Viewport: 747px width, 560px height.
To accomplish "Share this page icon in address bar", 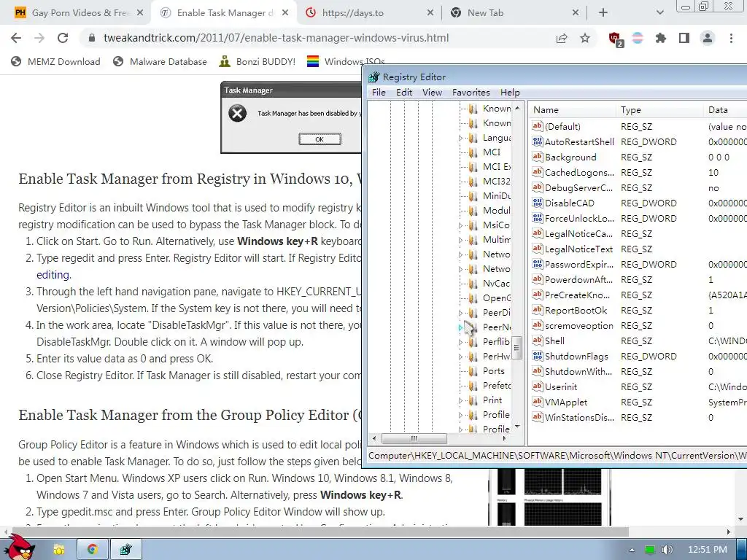I will [x=562, y=38].
